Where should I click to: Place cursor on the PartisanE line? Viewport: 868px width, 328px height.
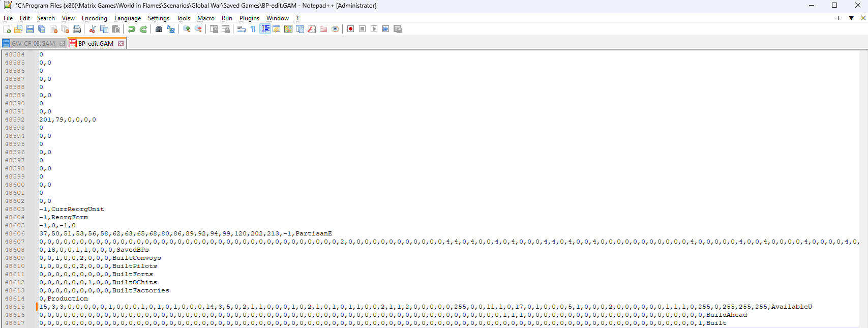click(186, 233)
